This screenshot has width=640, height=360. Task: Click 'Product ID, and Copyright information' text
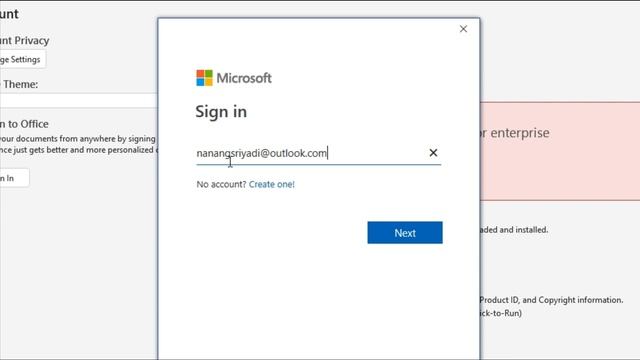(551, 300)
